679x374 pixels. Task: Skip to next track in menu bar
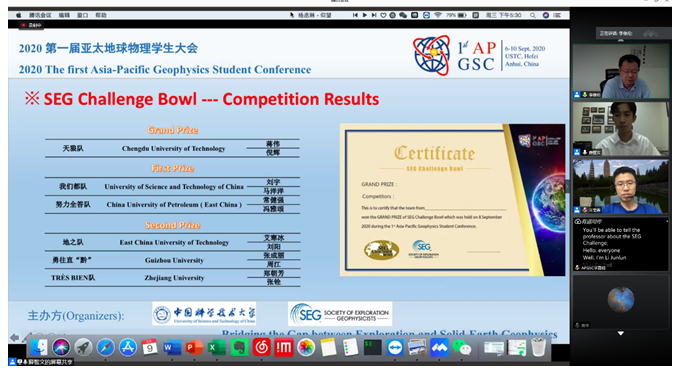[374, 15]
